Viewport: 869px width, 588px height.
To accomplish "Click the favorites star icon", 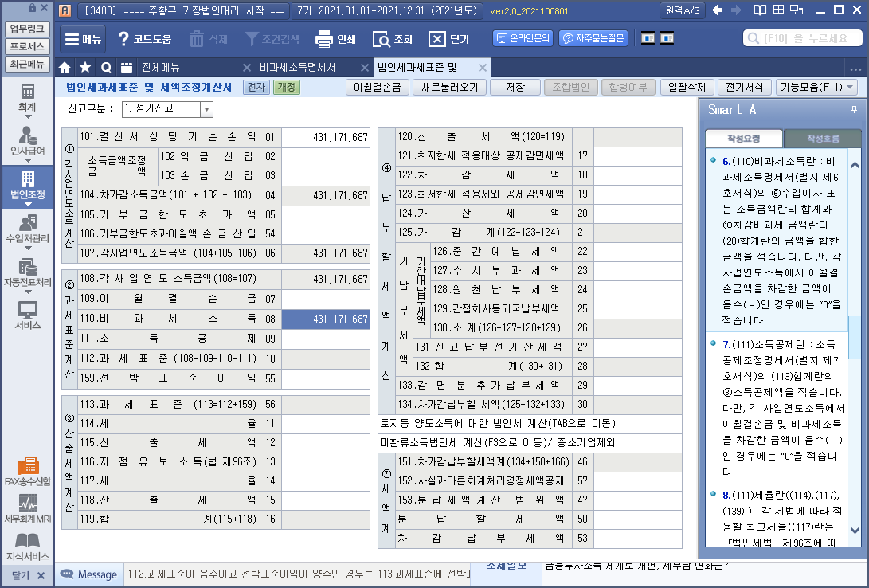I will click(85, 68).
